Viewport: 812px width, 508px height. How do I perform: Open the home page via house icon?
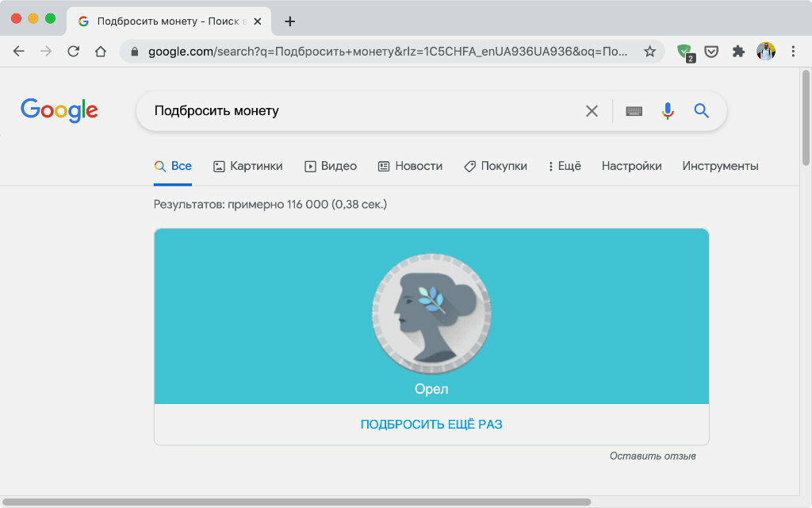(101, 52)
